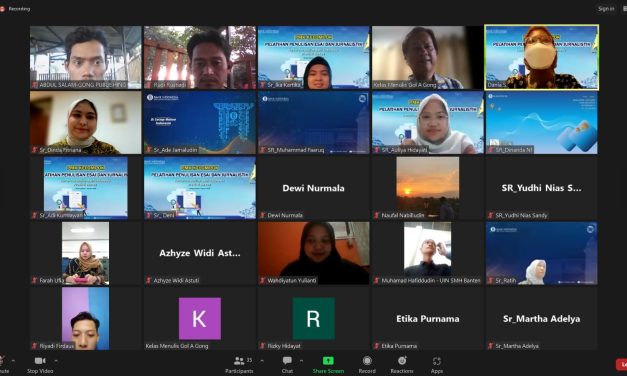Open the Participants panel icon

239,361
